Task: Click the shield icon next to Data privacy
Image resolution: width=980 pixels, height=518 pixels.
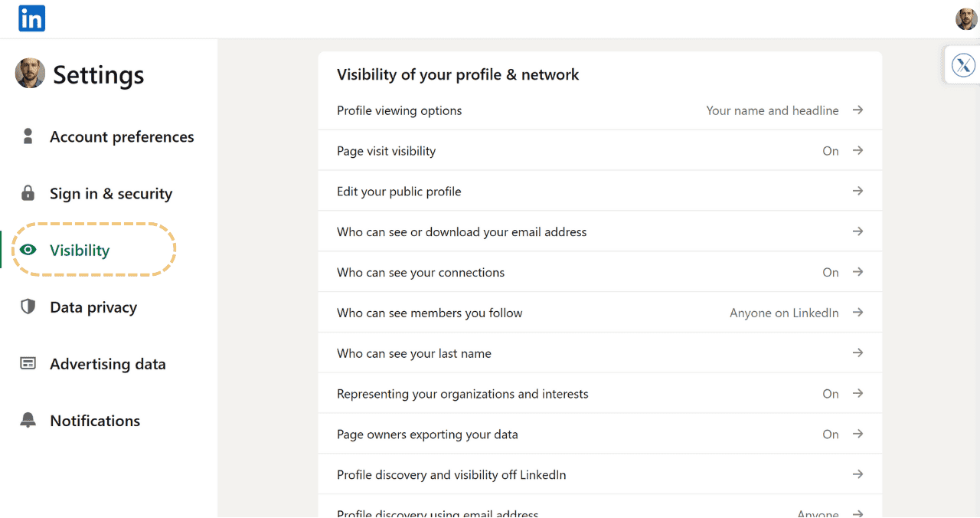Action: (x=28, y=307)
